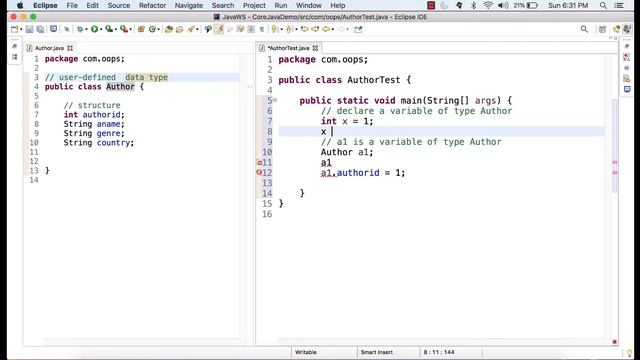Expand the External Tools dropdown arrow
The width and height of the screenshot is (640, 360).
pyautogui.click(x=130, y=29)
